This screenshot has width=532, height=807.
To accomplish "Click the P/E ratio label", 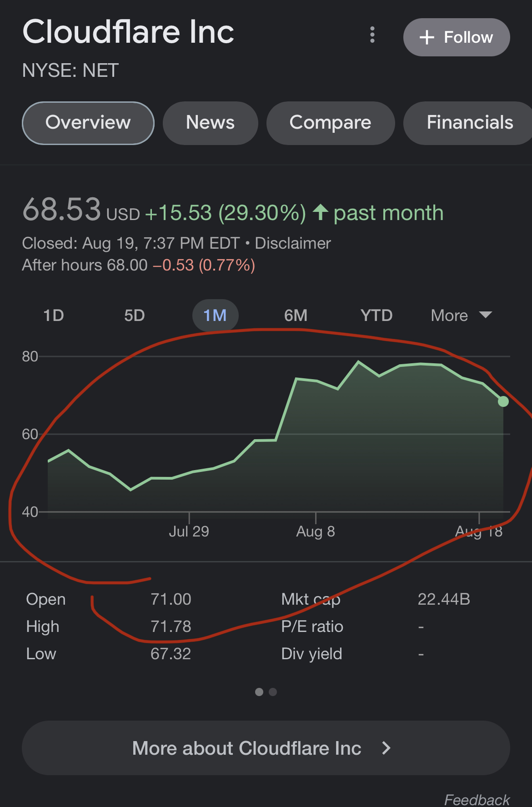I will (312, 627).
